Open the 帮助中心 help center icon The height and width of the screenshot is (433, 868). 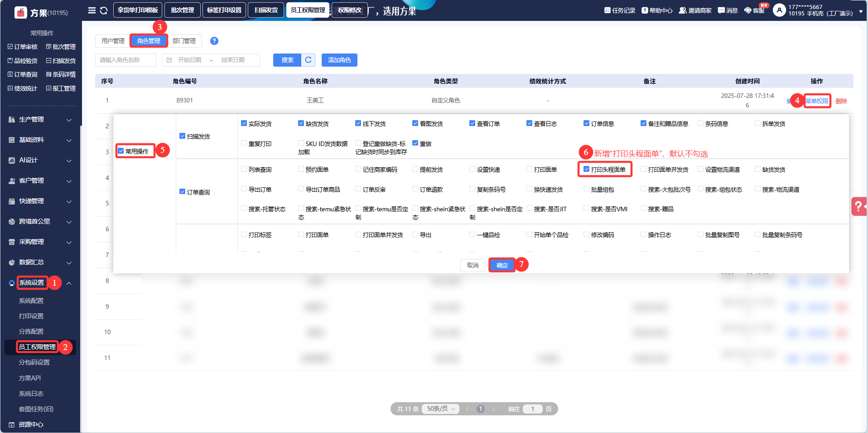645,10
